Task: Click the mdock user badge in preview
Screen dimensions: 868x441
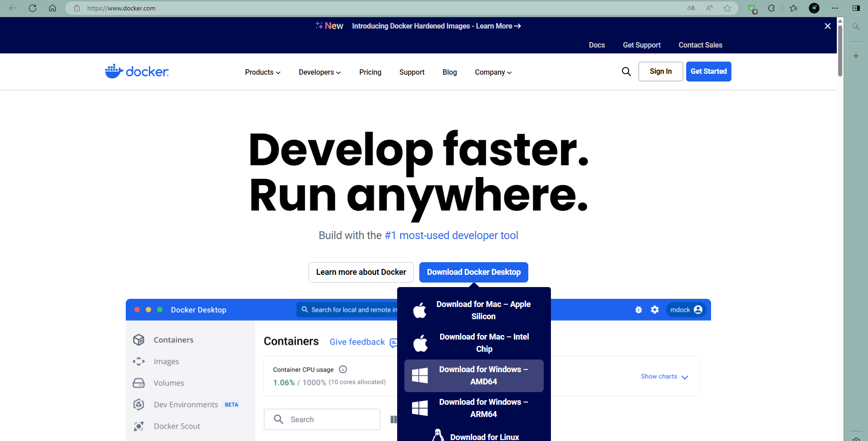Action: pyautogui.click(x=686, y=310)
